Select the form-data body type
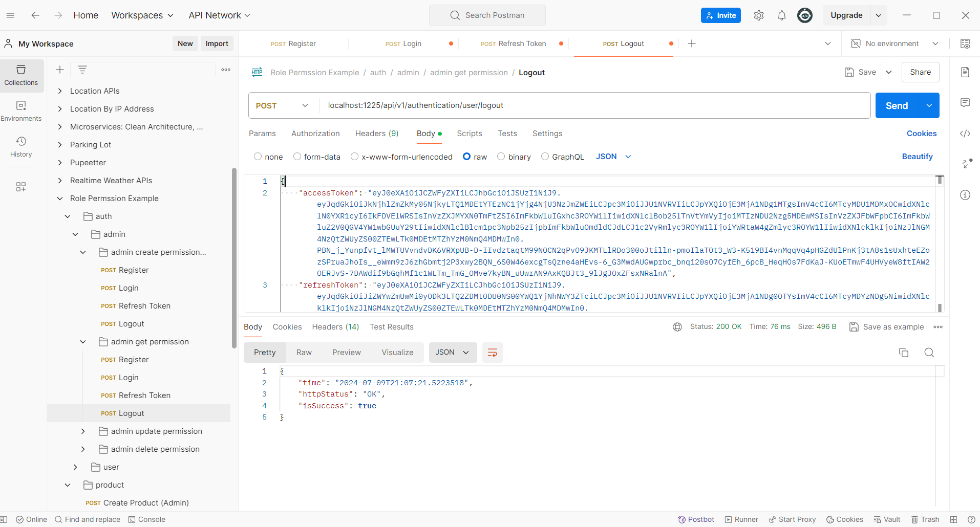 297,157
